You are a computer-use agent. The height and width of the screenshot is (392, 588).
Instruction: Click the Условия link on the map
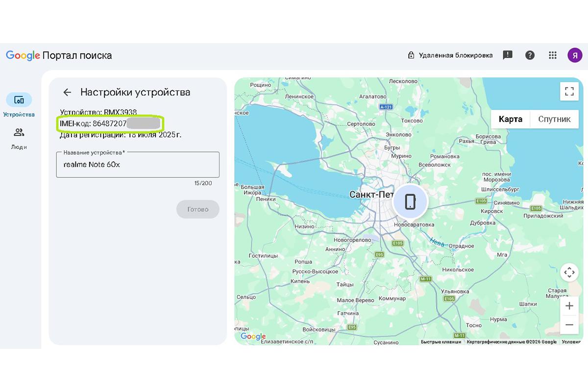[x=571, y=342]
